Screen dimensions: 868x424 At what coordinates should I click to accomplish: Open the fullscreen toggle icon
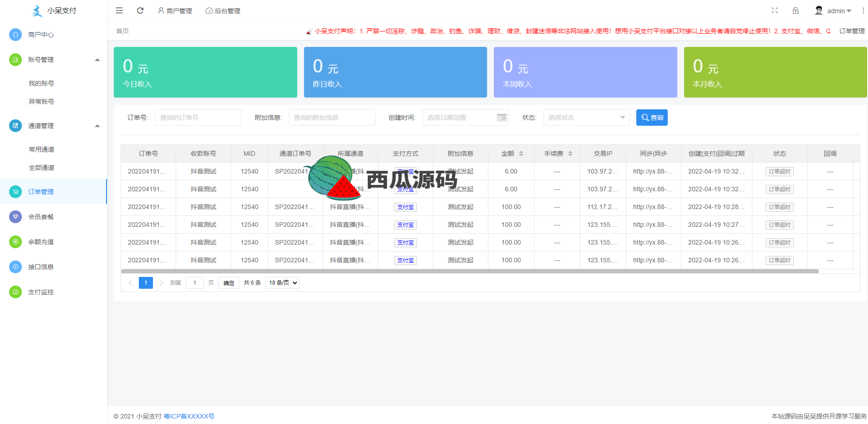click(775, 10)
